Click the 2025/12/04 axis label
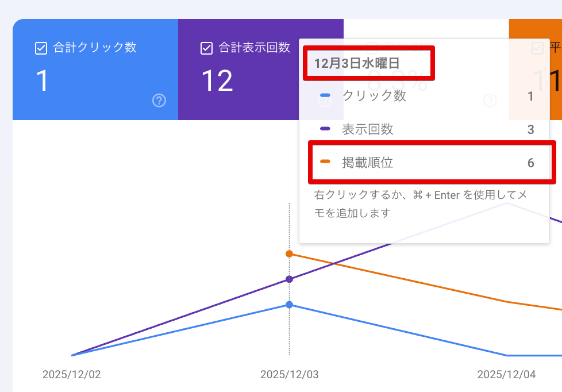The height and width of the screenshot is (392, 562). (506, 375)
